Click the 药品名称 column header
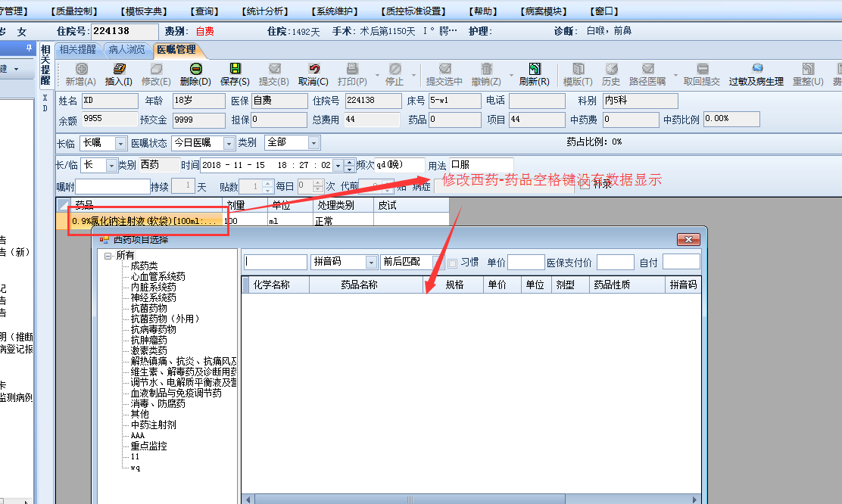Viewport: 842px width, 504px height. point(366,285)
